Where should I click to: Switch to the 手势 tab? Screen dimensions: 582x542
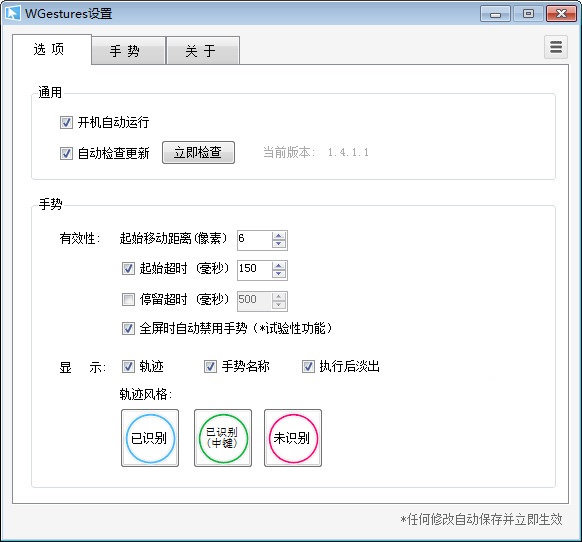(x=128, y=50)
